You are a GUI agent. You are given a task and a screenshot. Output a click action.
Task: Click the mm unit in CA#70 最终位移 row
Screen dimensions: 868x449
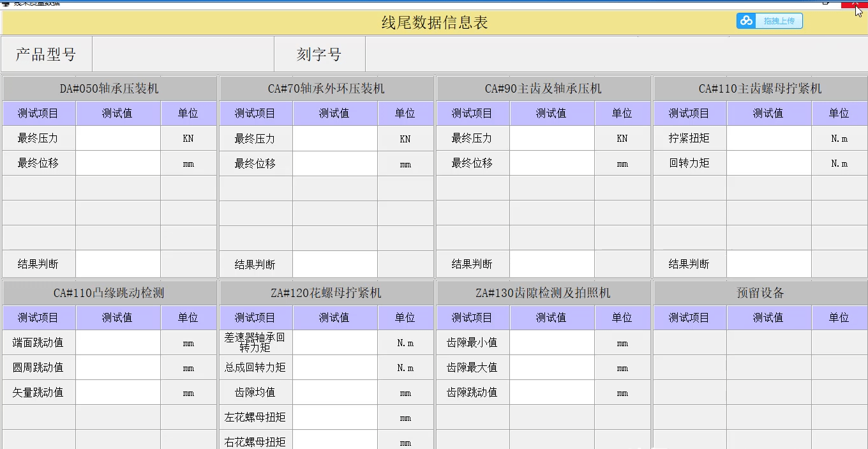click(405, 164)
